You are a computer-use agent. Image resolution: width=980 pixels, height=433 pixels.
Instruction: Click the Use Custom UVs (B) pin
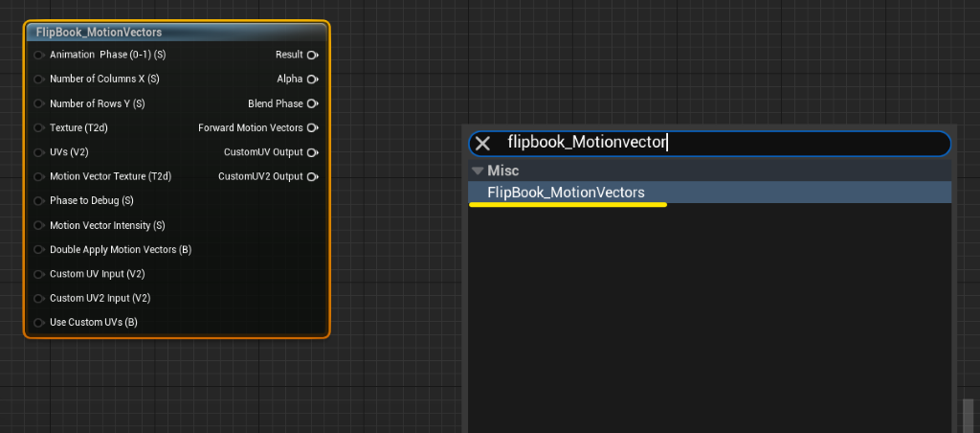click(x=38, y=323)
